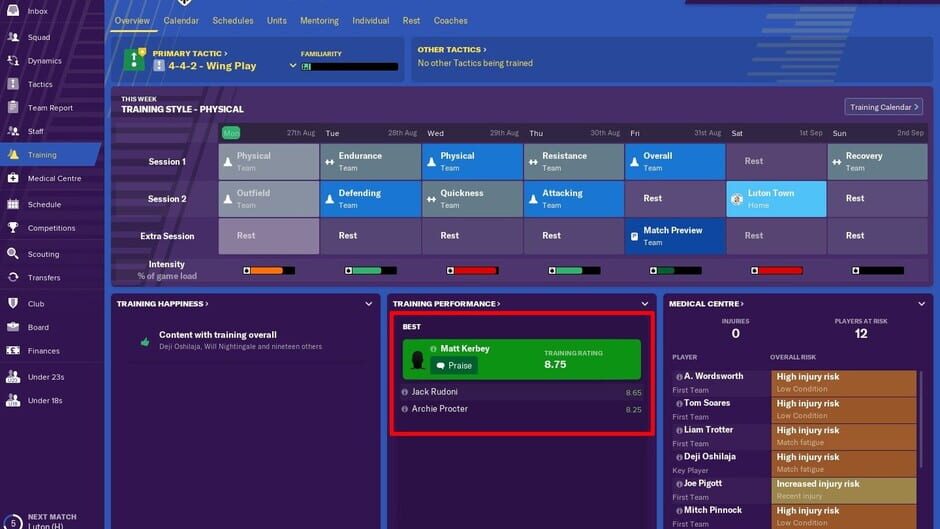Switch to the Mentoring tab

pos(319,20)
